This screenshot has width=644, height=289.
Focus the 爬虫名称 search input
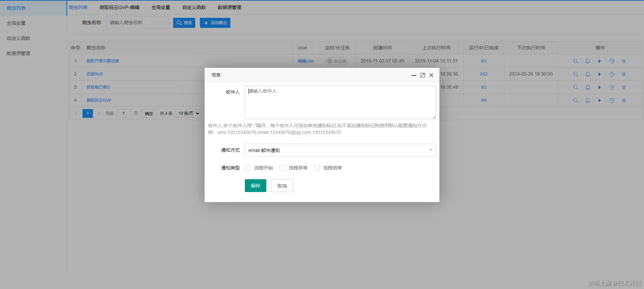138,22
